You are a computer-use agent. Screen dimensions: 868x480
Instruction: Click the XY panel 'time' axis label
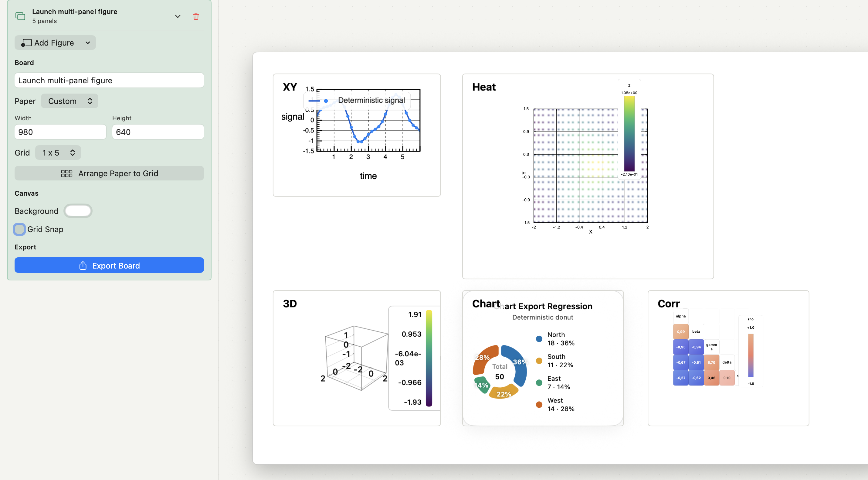368,176
